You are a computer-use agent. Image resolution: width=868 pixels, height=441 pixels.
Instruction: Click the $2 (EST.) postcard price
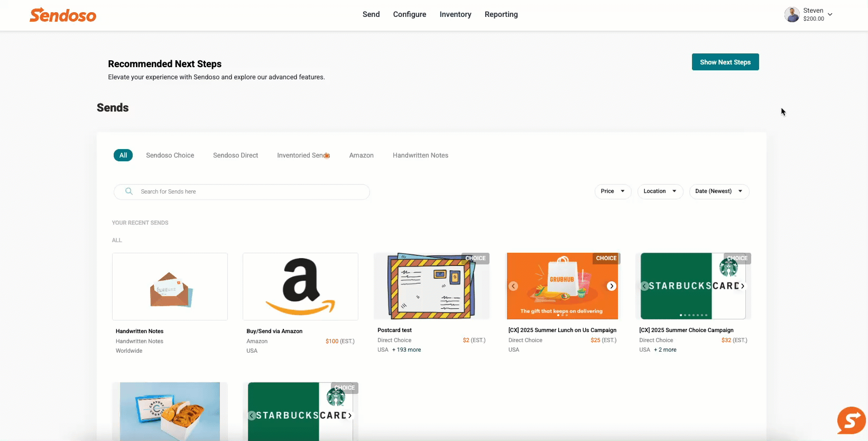474,340
